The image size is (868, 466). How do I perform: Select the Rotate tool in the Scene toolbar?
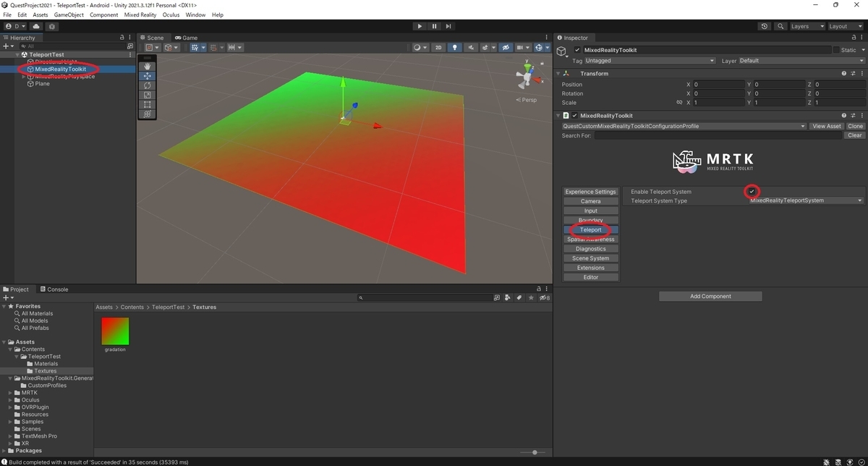pyautogui.click(x=148, y=85)
